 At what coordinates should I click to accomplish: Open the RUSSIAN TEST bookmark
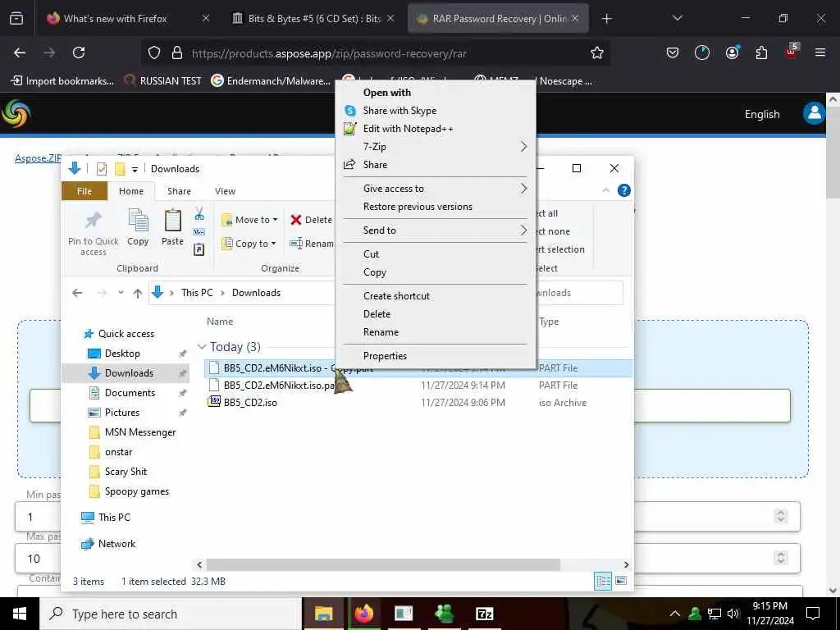point(163,81)
